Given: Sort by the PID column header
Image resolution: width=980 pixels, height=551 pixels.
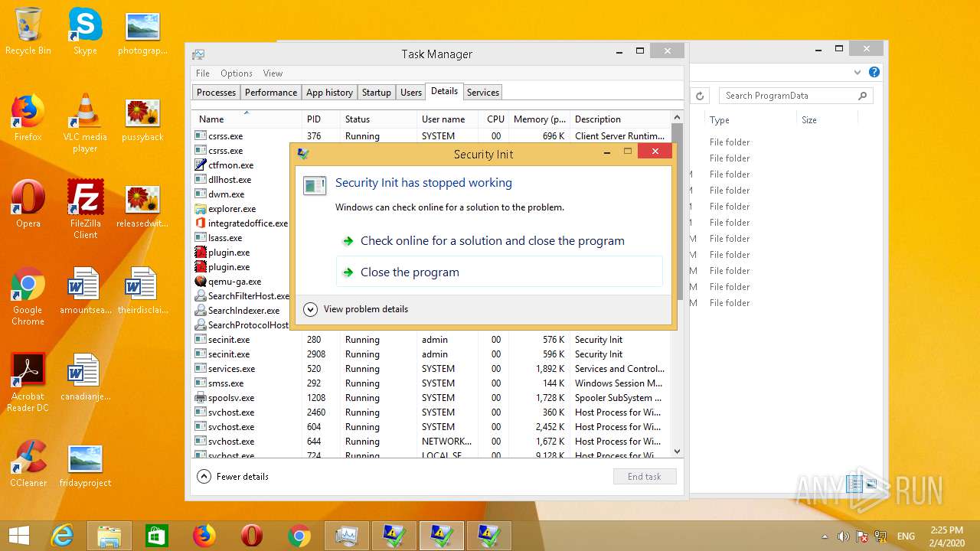Looking at the screenshot, I should point(321,119).
